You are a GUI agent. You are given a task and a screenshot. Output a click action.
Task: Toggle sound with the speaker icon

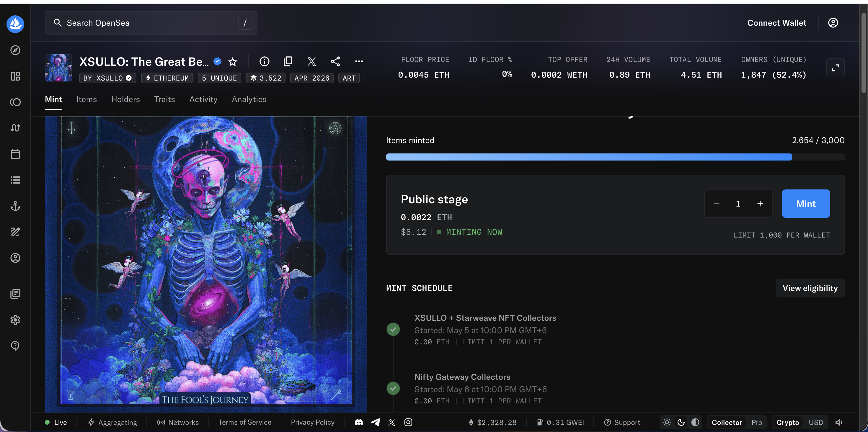[839, 422]
